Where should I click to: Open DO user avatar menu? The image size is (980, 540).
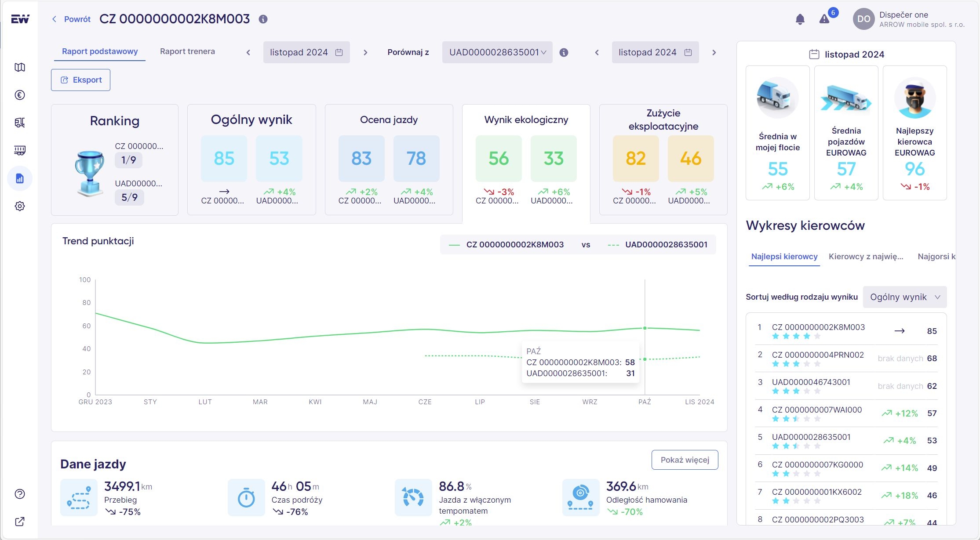click(x=863, y=19)
